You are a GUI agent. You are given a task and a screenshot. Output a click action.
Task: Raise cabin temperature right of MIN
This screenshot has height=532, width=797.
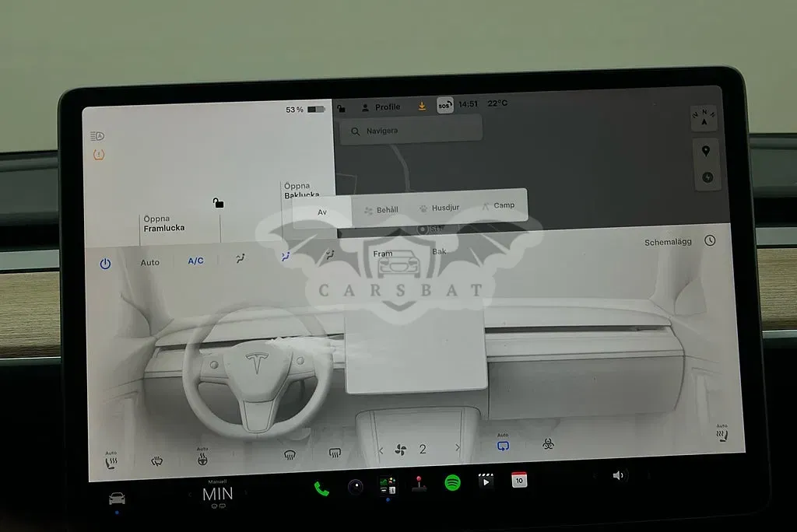pyautogui.click(x=246, y=493)
